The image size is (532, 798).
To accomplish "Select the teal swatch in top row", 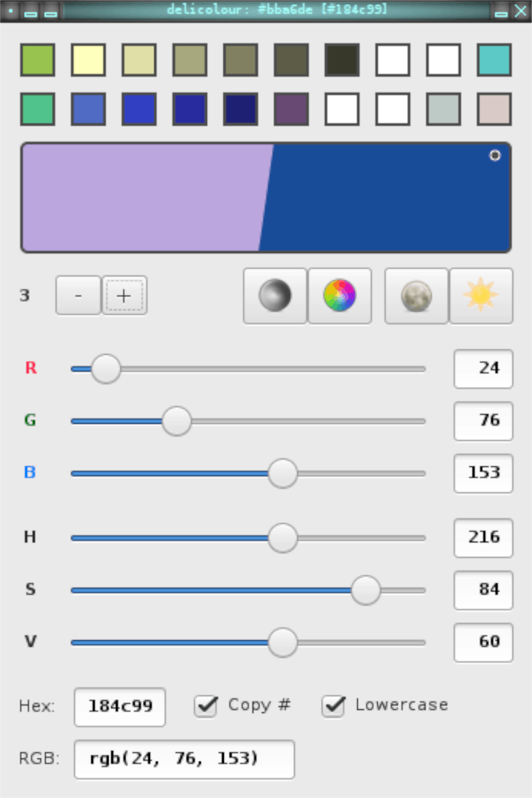I will tap(494, 60).
